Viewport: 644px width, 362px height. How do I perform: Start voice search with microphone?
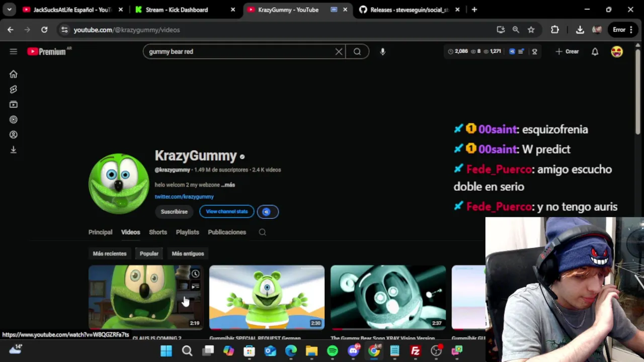click(382, 51)
